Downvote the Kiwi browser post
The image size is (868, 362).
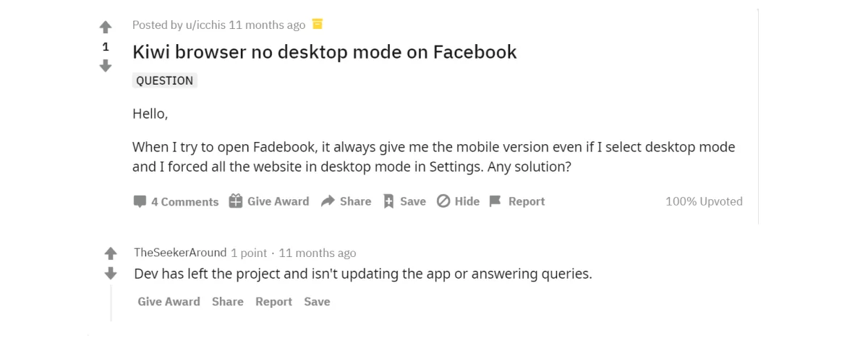106,66
